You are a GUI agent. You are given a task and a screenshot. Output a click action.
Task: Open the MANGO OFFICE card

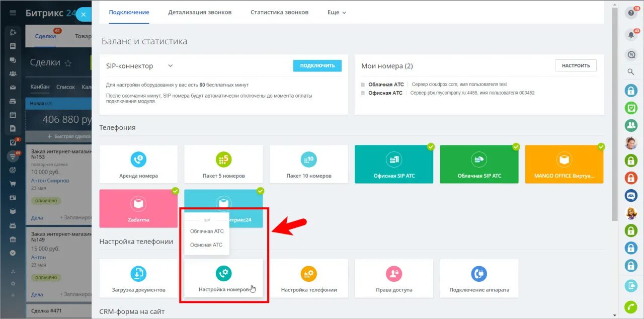[x=564, y=164]
